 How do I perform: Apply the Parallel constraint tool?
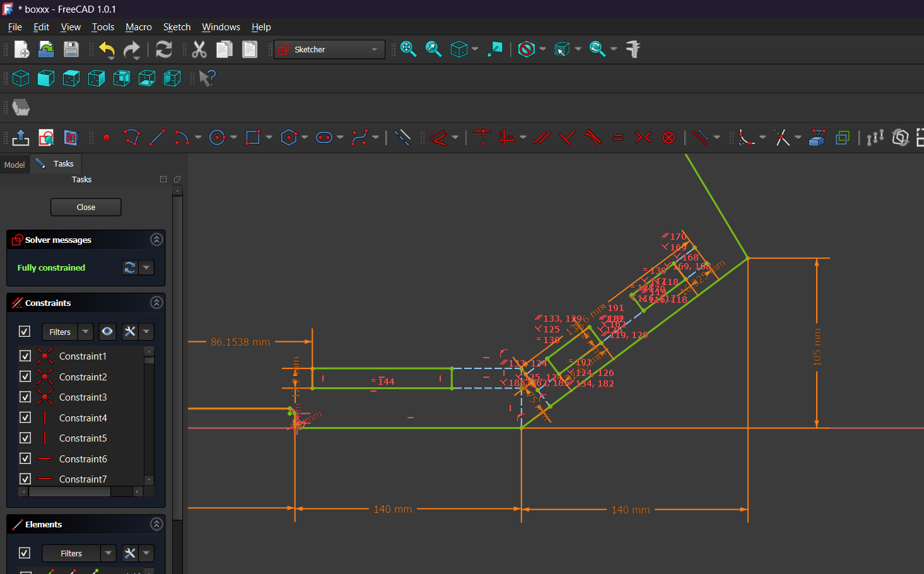coord(542,138)
